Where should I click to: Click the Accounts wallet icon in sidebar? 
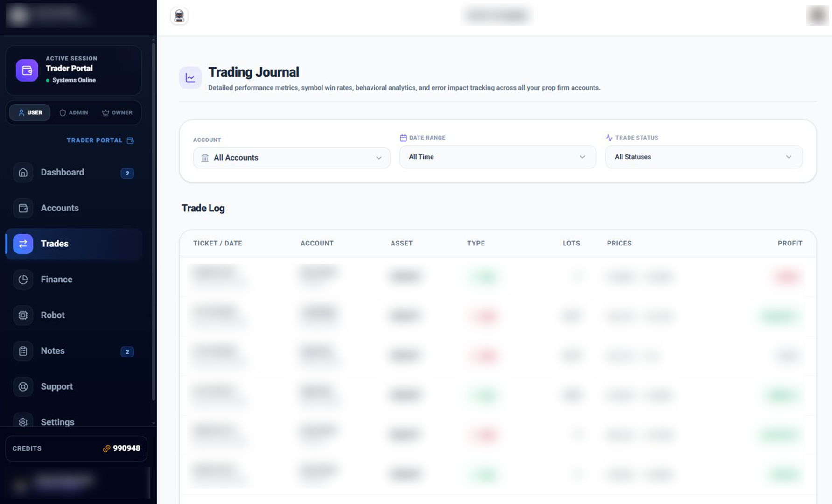pyautogui.click(x=23, y=208)
